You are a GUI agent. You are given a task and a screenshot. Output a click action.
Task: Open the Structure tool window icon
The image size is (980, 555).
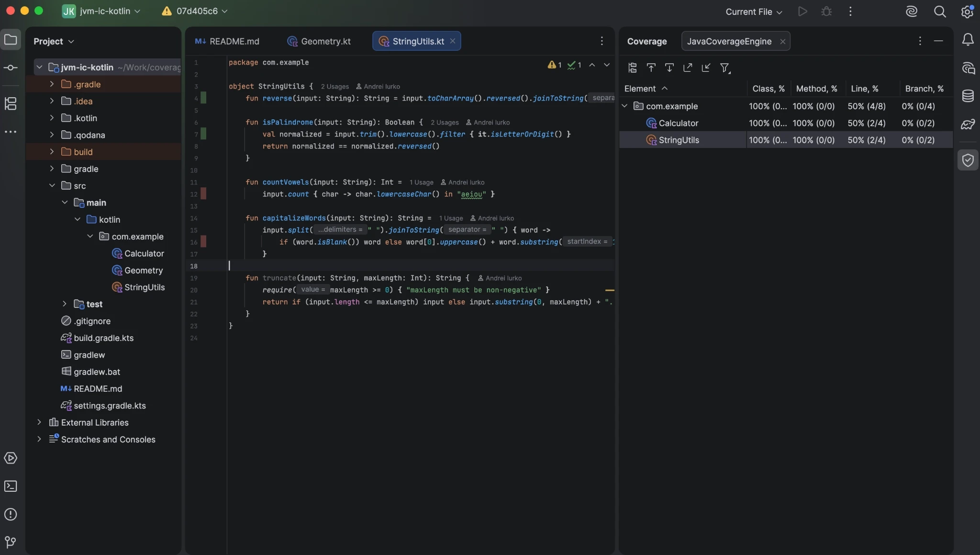[11, 103]
